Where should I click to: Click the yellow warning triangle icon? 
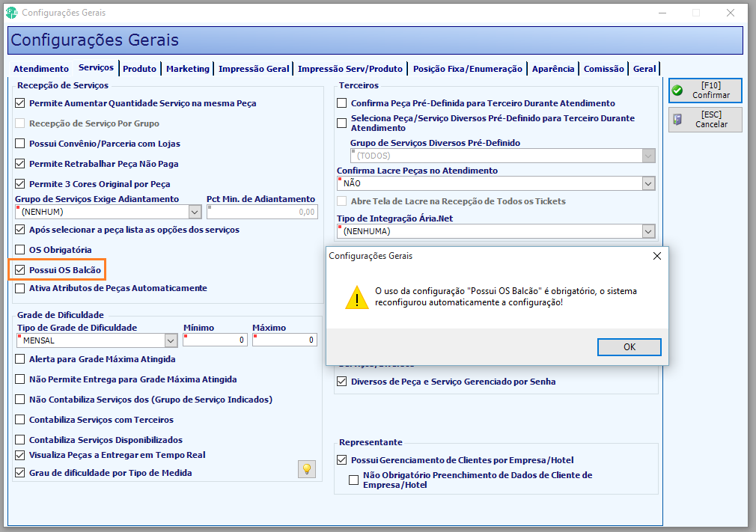[x=357, y=297]
